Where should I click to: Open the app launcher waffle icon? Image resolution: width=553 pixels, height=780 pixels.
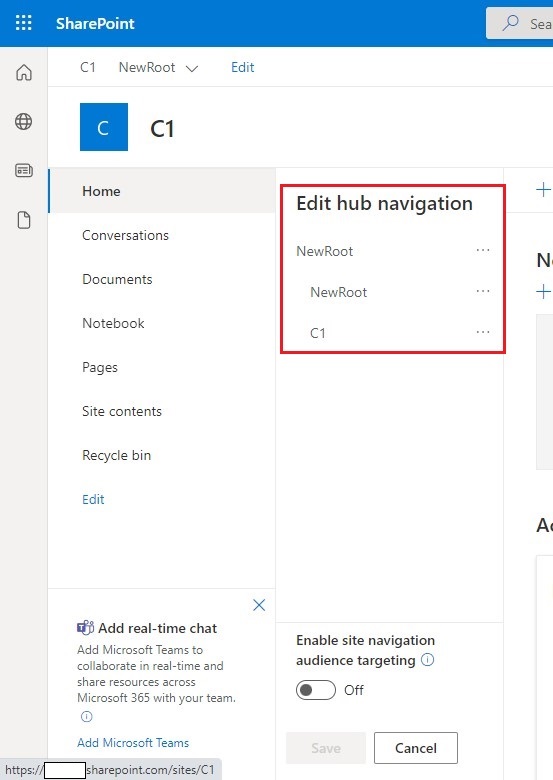pyautogui.click(x=23, y=23)
